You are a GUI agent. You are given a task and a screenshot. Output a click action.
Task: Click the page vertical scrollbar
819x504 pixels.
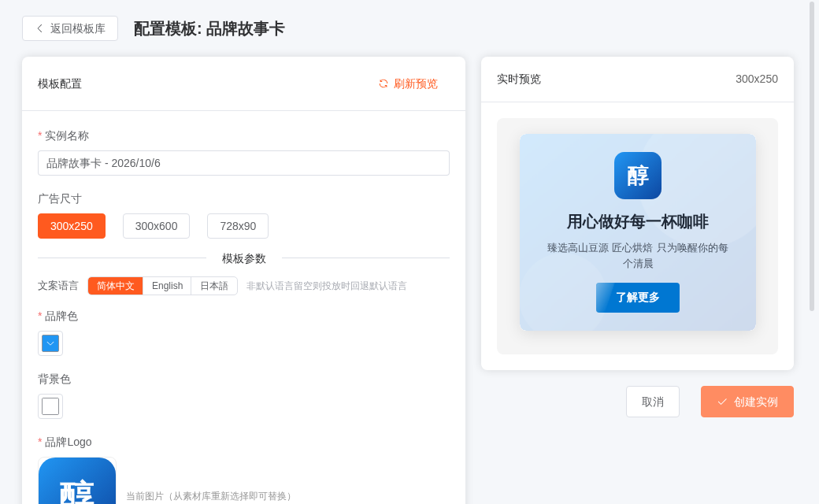812,157
